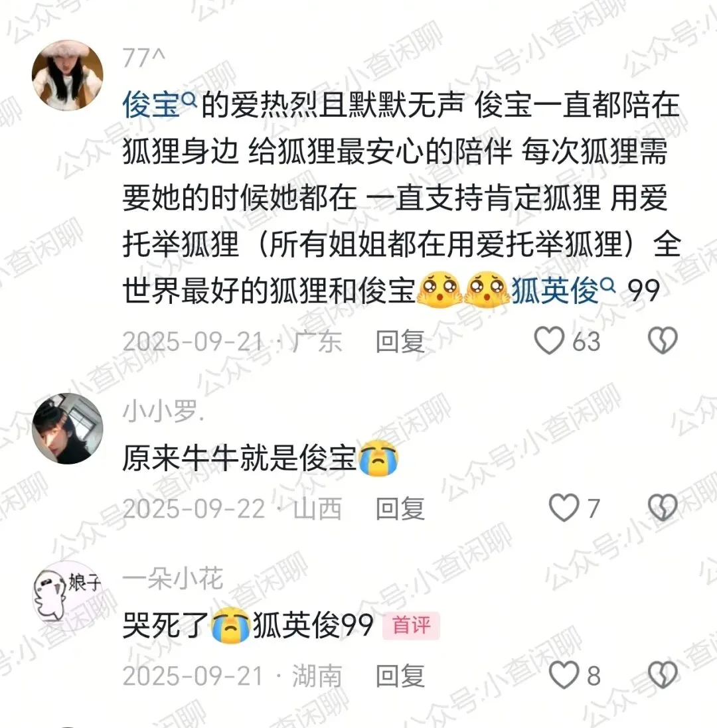Like the 一朵小花 comment
This screenshot has height=728, width=717.
pyautogui.click(x=564, y=675)
